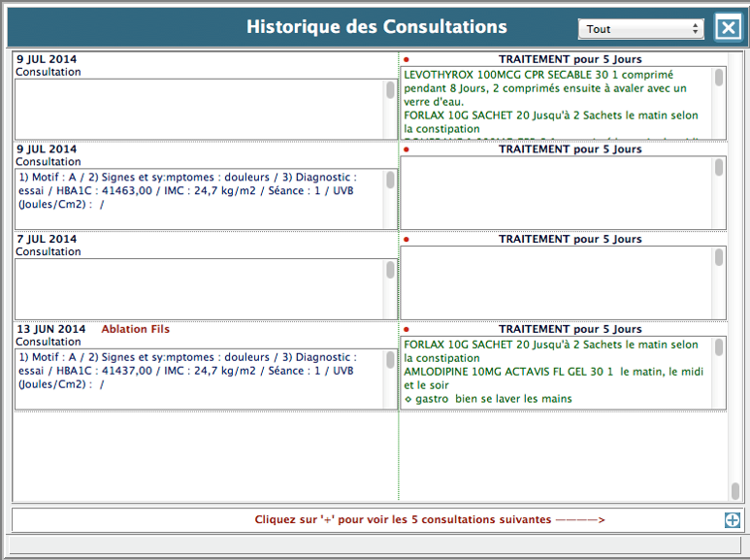Screen dimensions: 750x560
Task: Click the '13 JUN 2014' date heading
Action: pos(50,330)
